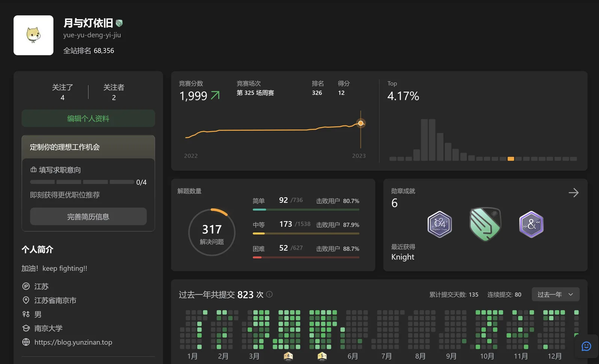Open the 关注者 2 followers list

114,92
